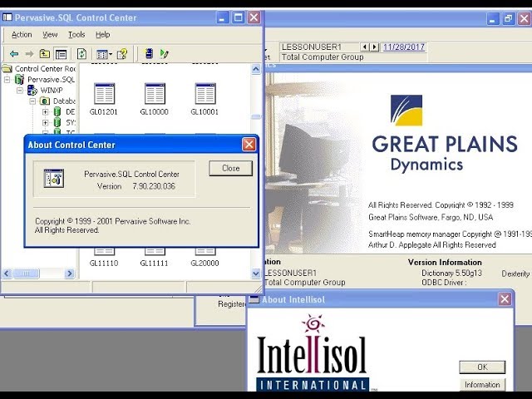Click the Pervasive.SQL Control Center title bar icon
532x399 pixels.
[7, 17]
